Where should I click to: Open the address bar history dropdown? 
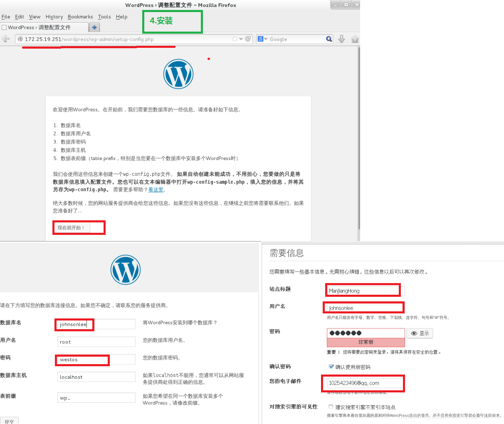[241, 38]
